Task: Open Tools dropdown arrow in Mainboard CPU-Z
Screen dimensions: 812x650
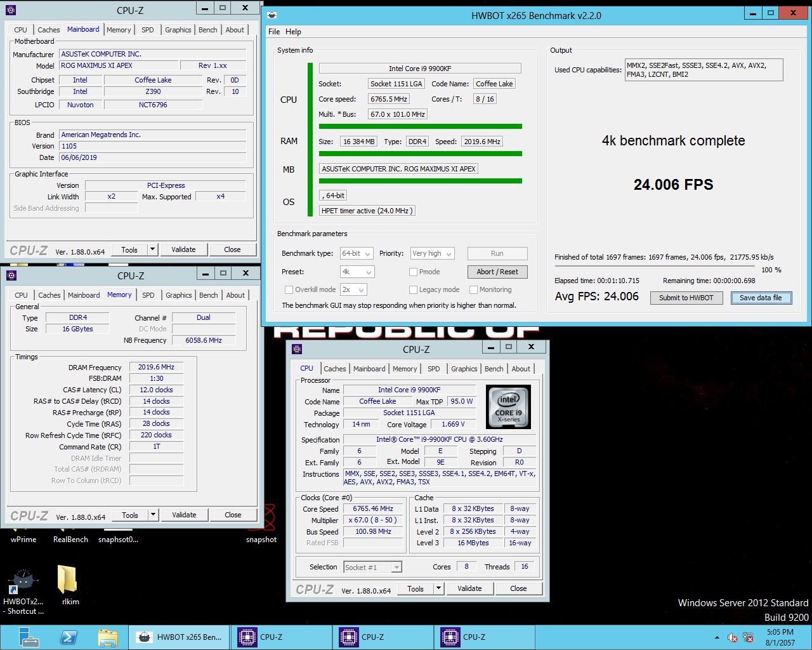Action: [x=152, y=249]
